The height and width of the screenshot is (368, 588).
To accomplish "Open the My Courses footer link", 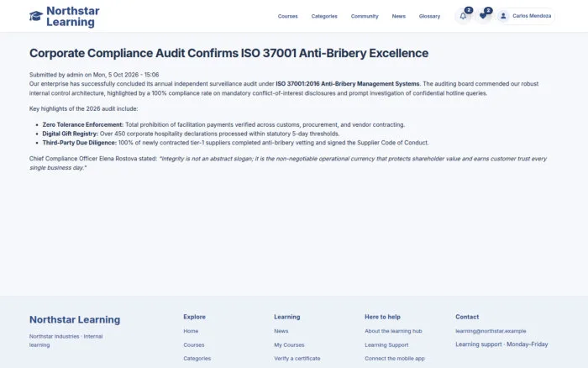I will click(289, 344).
